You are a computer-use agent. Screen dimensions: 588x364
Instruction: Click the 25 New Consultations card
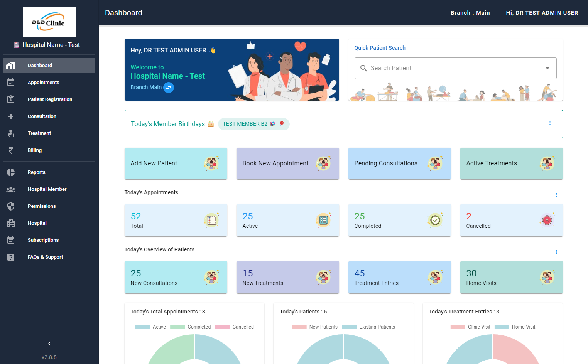[x=176, y=277]
